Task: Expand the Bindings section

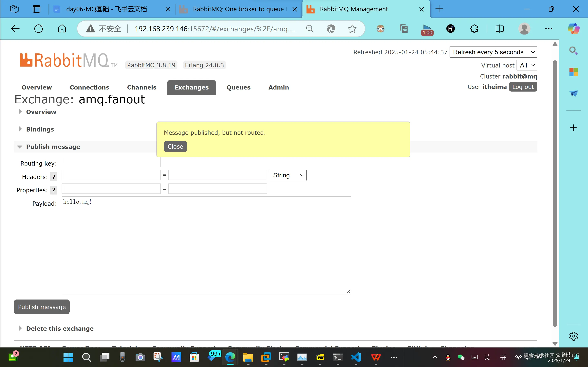Action: (x=40, y=129)
